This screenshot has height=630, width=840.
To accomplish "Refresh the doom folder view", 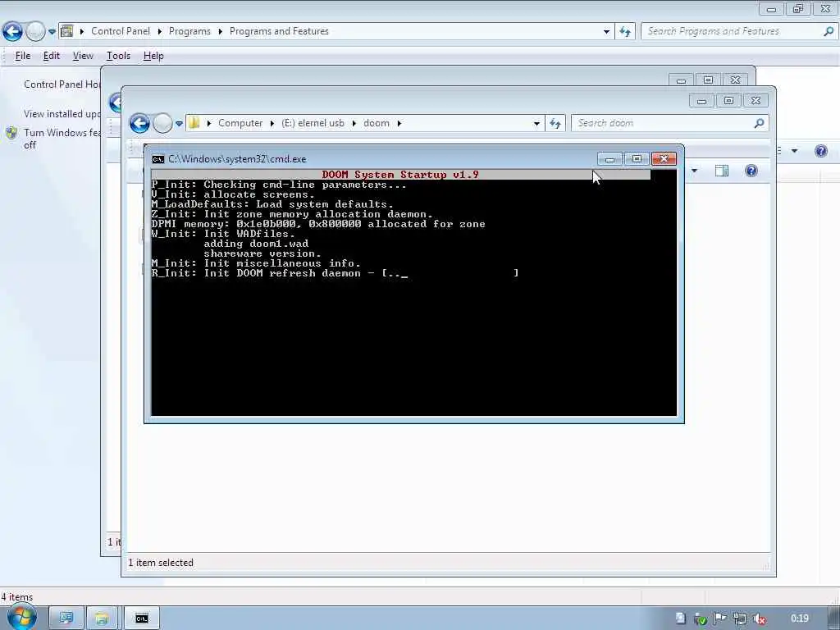I will pyautogui.click(x=555, y=123).
